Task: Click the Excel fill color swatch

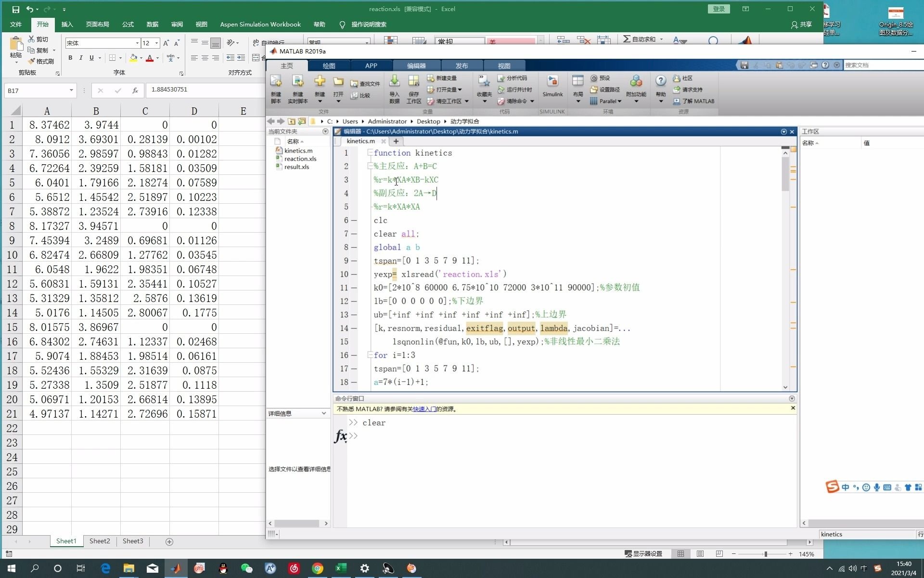Action: click(133, 58)
